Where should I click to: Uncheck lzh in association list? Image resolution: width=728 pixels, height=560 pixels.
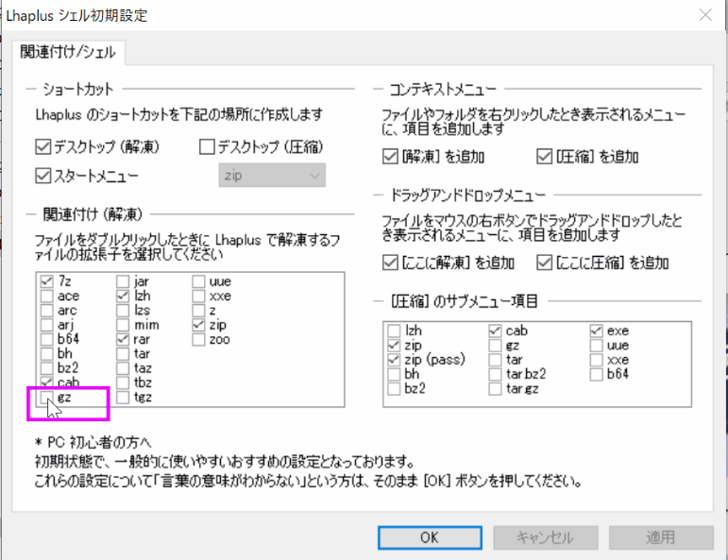click(x=123, y=296)
